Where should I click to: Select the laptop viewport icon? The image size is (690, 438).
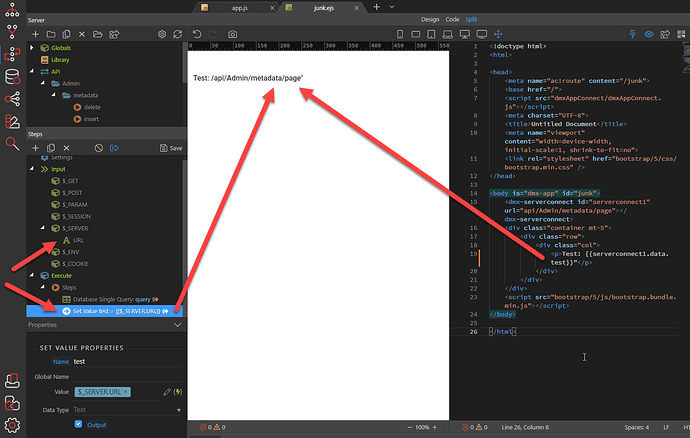[x=448, y=34]
